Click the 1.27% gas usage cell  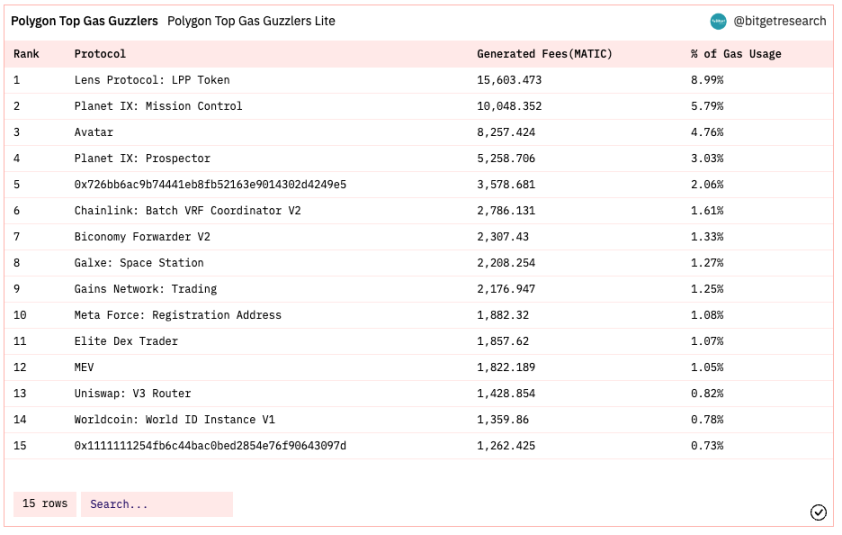(707, 263)
